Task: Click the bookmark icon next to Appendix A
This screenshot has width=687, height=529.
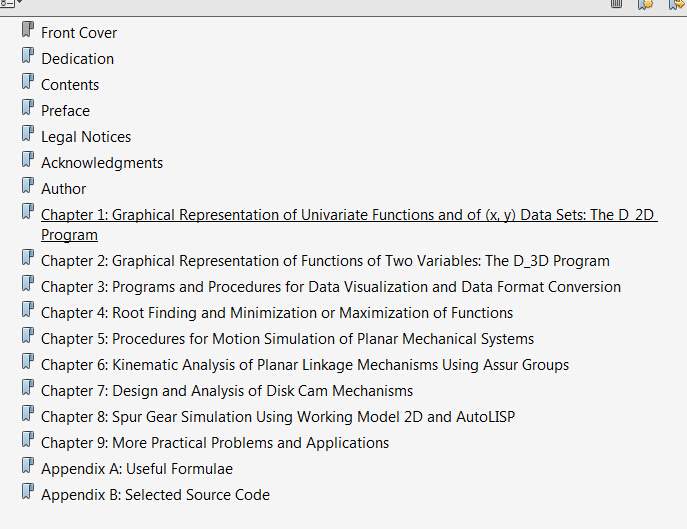Action: click(28, 467)
